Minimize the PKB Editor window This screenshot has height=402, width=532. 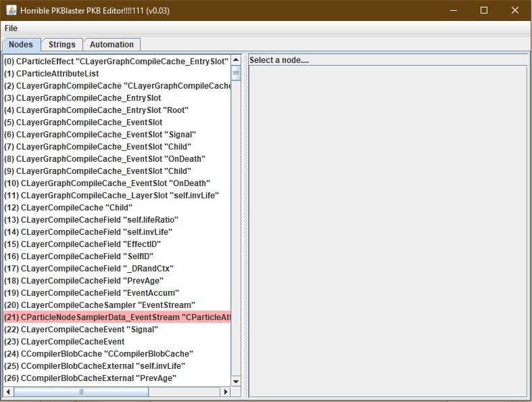click(454, 10)
